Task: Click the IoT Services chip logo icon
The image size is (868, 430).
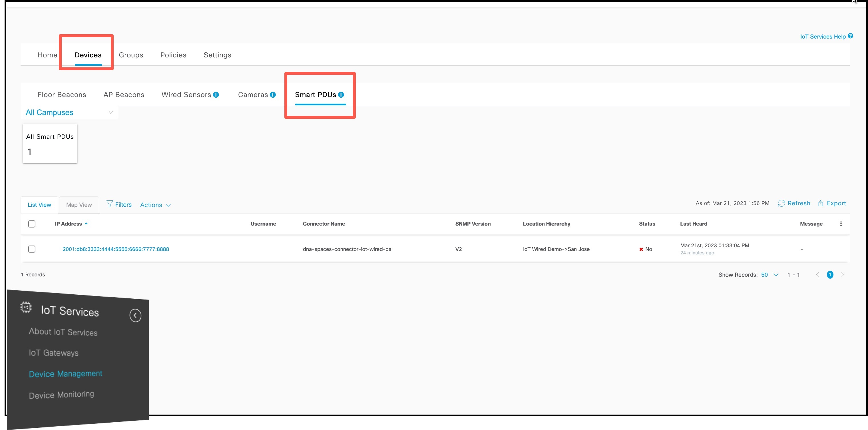Action: pyautogui.click(x=26, y=307)
